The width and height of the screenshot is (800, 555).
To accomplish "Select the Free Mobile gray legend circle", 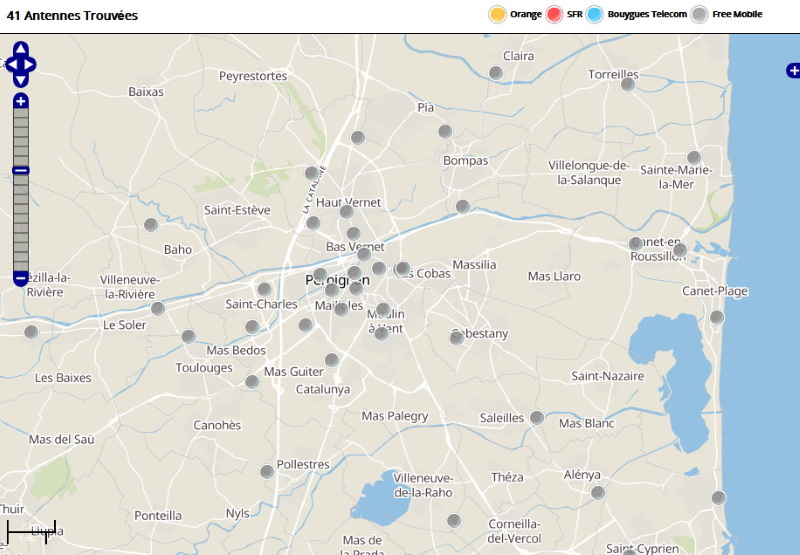I will (x=701, y=14).
